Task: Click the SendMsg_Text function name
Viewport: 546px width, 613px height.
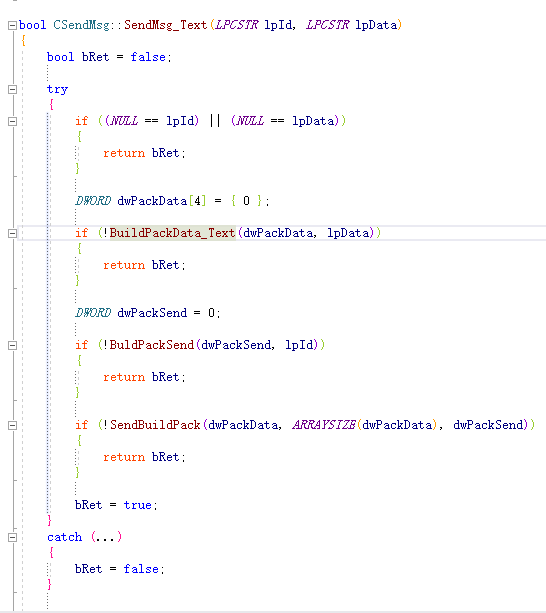Action: (165, 25)
